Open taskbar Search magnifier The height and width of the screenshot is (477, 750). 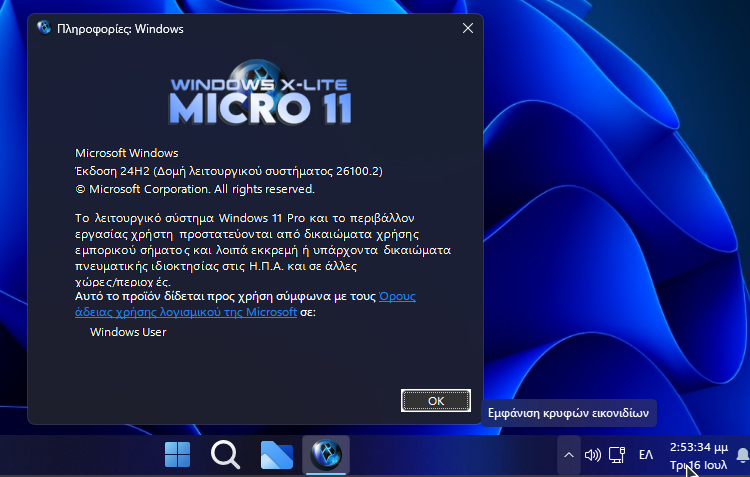(226, 455)
